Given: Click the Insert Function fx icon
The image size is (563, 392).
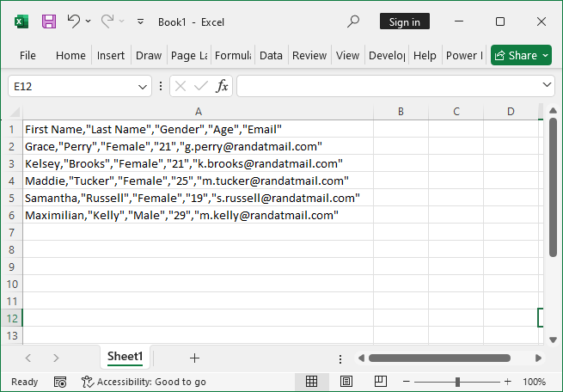Looking at the screenshot, I should point(222,86).
